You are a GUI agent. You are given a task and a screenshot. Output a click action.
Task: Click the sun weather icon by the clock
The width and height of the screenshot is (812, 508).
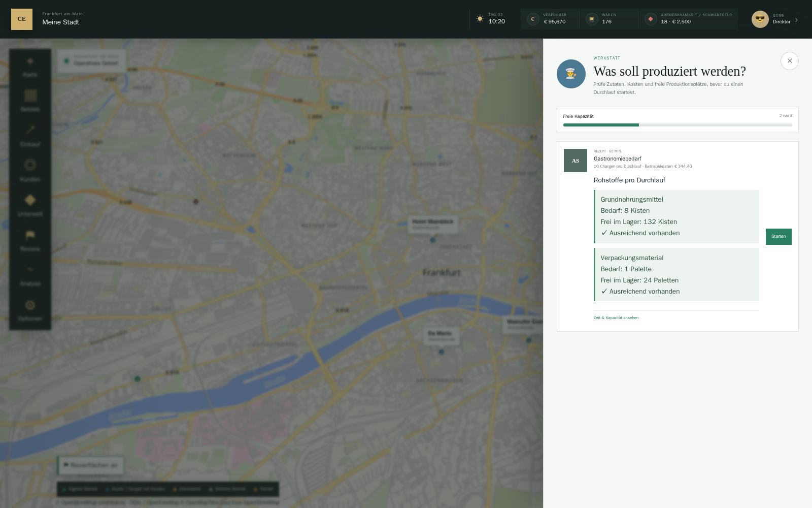480,19
